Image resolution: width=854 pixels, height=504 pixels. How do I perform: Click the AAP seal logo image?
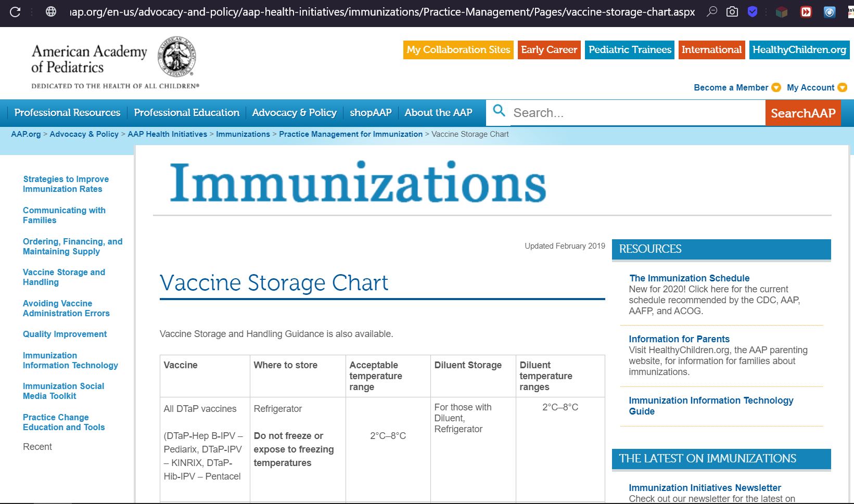click(177, 57)
